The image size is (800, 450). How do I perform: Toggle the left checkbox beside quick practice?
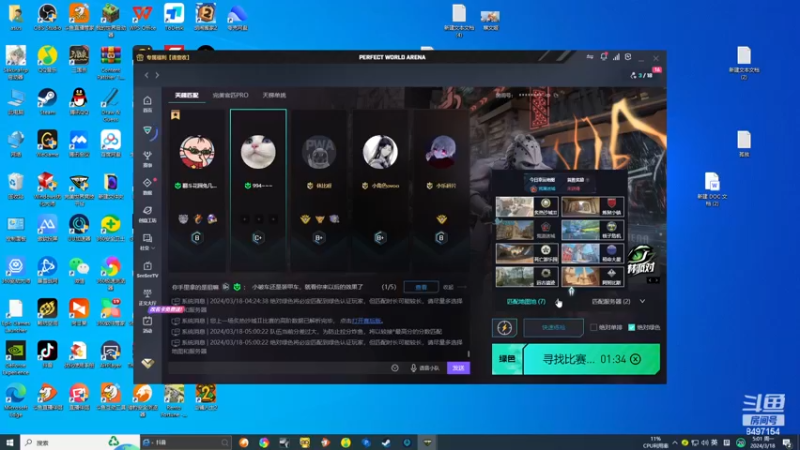coord(593,328)
